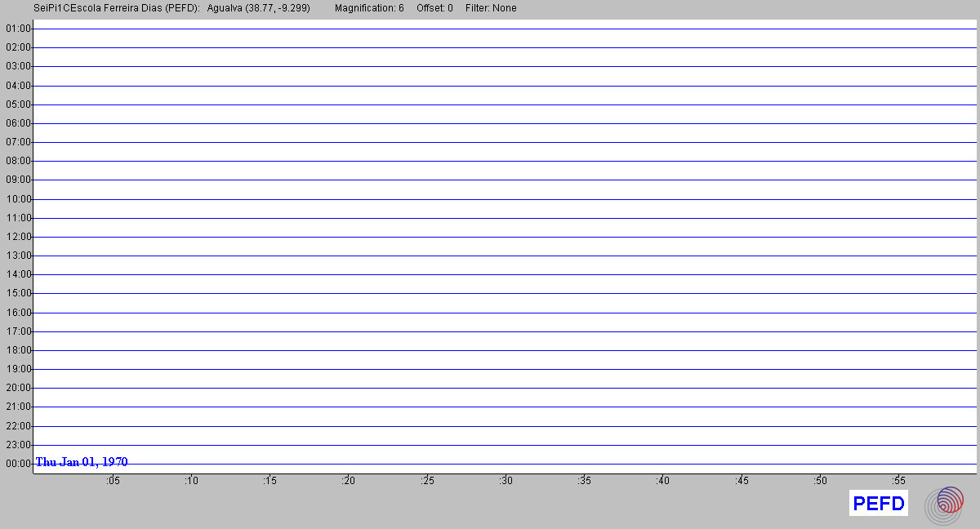Click the Magnification: 6 header text
980x529 pixels.
369,8
